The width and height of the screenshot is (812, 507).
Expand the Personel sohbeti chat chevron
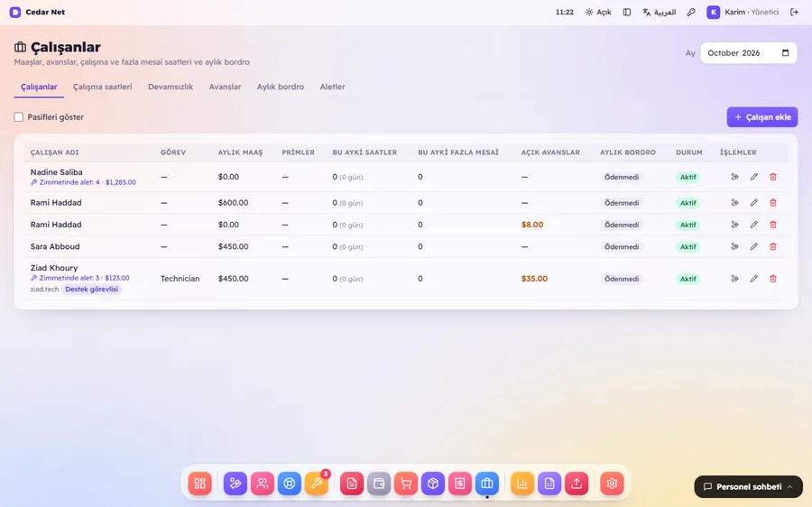pyautogui.click(x=789, y=487)
